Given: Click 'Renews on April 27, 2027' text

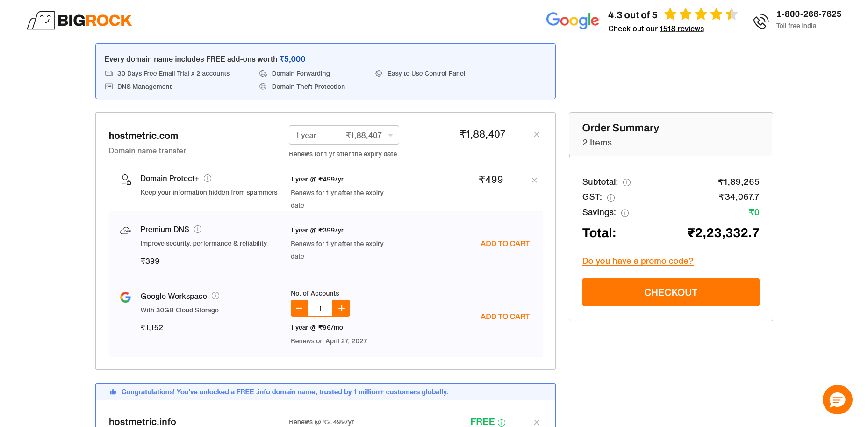Looking at the screenshot, I should tap(329, 341).
